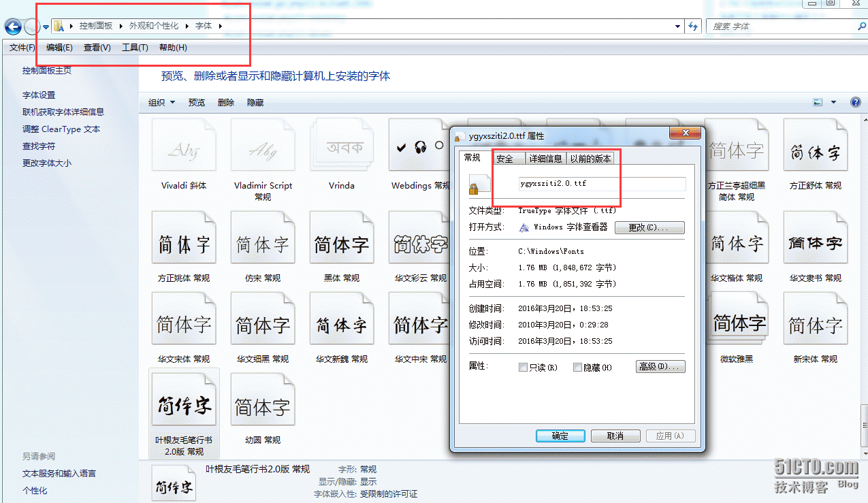Open the 编辑(E) menu

click(59, 48)
